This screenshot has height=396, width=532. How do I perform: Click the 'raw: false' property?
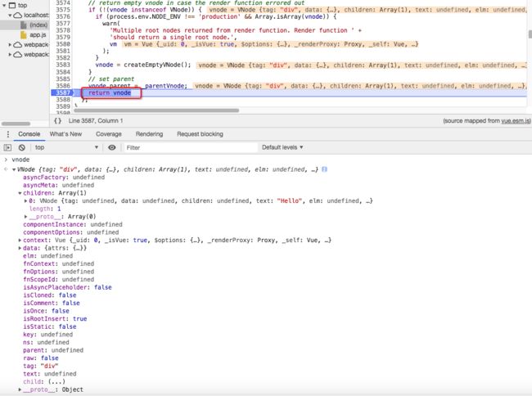41,358
